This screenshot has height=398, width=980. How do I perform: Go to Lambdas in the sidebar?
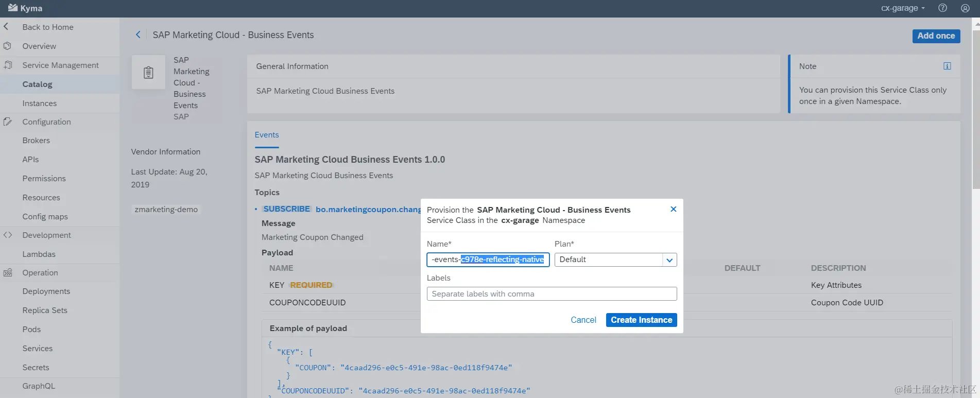tap(39, 254)
